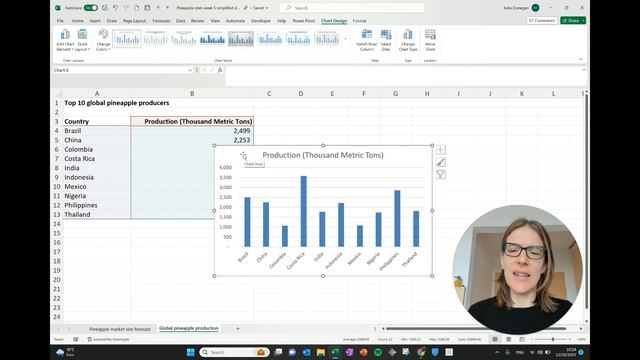640x360 pixels.
Task: Click row header 15
Action: pyautogui.click(x=57, y=233)
